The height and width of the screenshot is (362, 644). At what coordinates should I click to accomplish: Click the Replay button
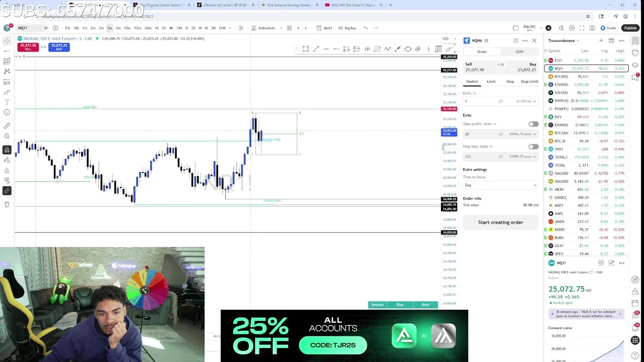[x=347, y=28]
